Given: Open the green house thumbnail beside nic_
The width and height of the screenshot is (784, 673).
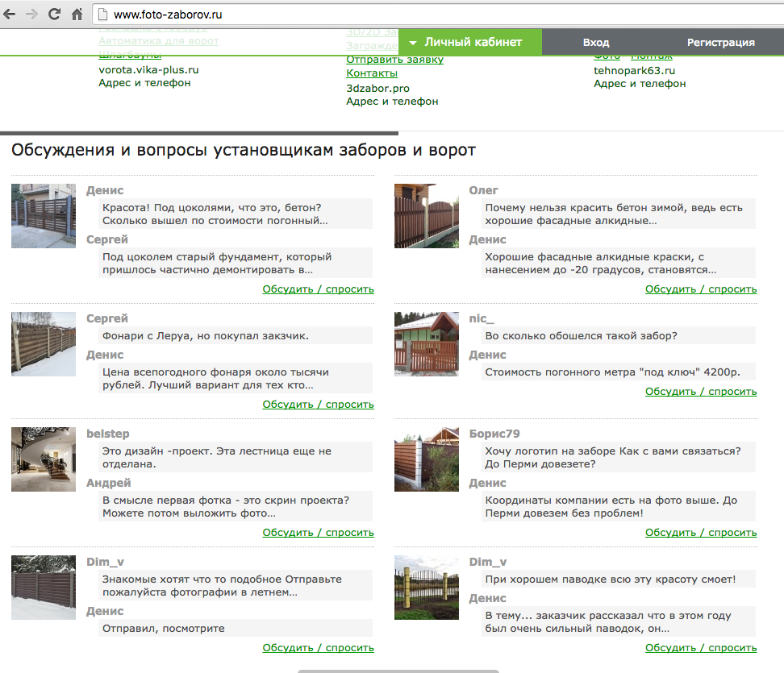Looking at the screenshot, I should (x=426, y=344).
